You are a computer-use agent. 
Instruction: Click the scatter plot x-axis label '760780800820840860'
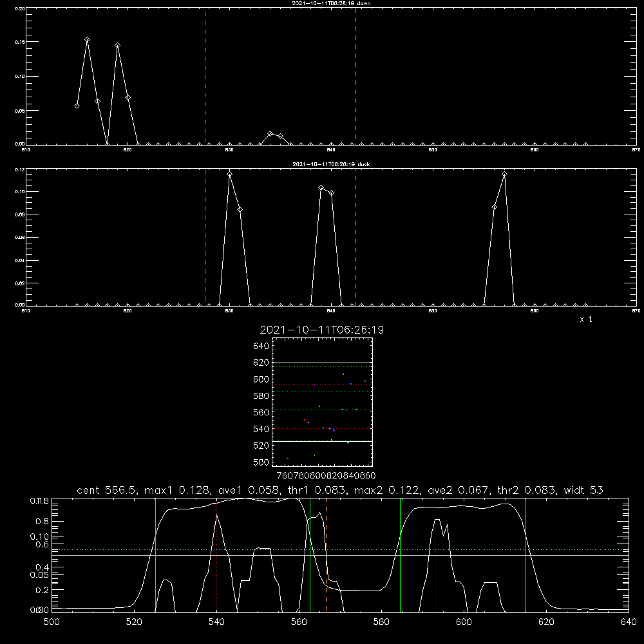click(326, 476)
